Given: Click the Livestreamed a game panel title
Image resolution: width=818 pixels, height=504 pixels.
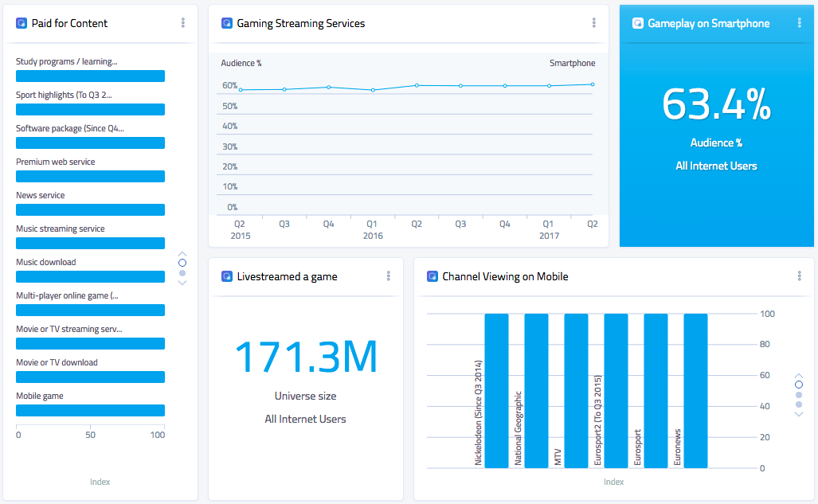Looking at the screenshot, I should tap(287, 276).
